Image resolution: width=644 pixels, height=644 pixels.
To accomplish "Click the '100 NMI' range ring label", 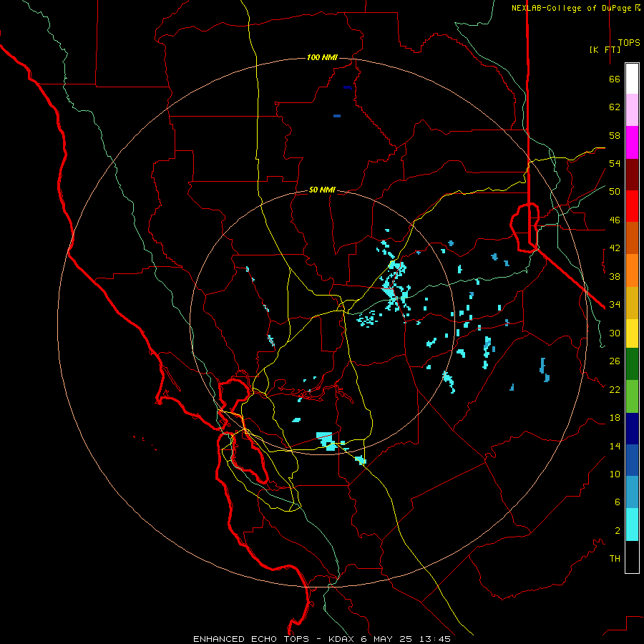I will pyautogui.click(x=322, y=57).
